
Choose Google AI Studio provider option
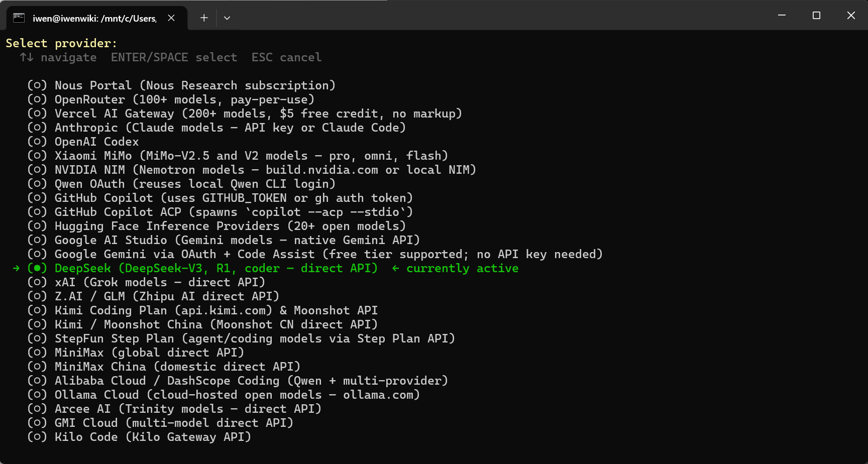224,240
